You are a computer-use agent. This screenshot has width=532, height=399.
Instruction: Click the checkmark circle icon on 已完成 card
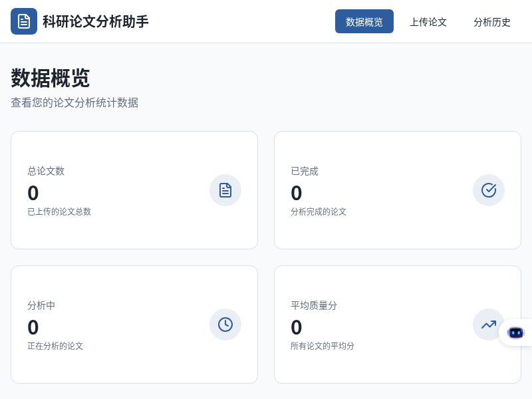tap(489, 190)
